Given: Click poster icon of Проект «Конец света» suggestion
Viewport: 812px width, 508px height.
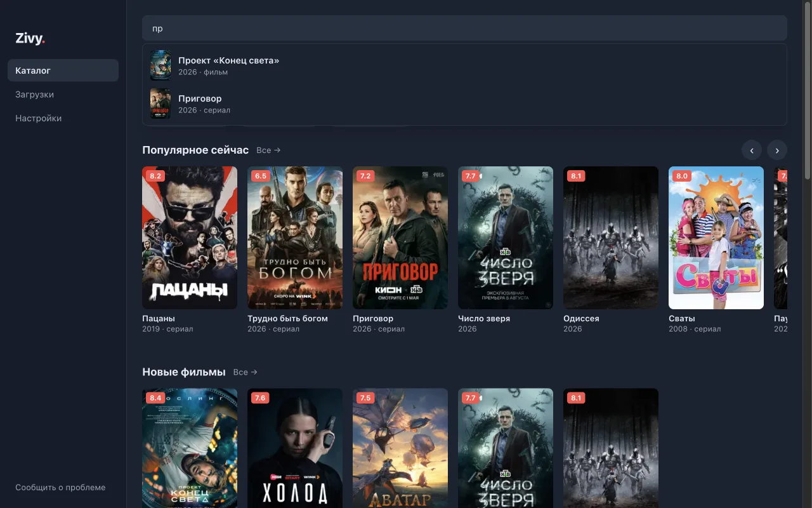Looking at the screenshot, I should click(x=160, y=65).
